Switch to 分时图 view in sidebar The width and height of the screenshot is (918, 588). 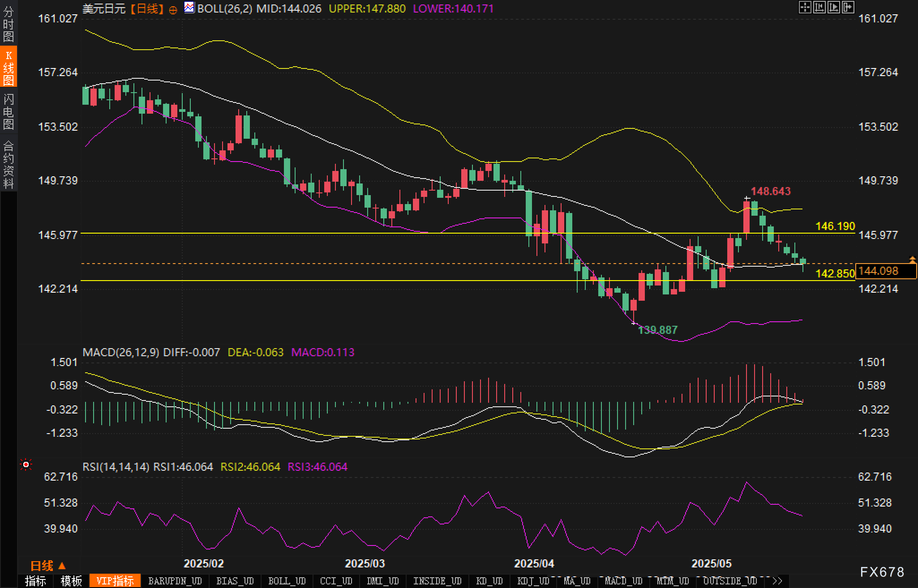pos(8,24)
